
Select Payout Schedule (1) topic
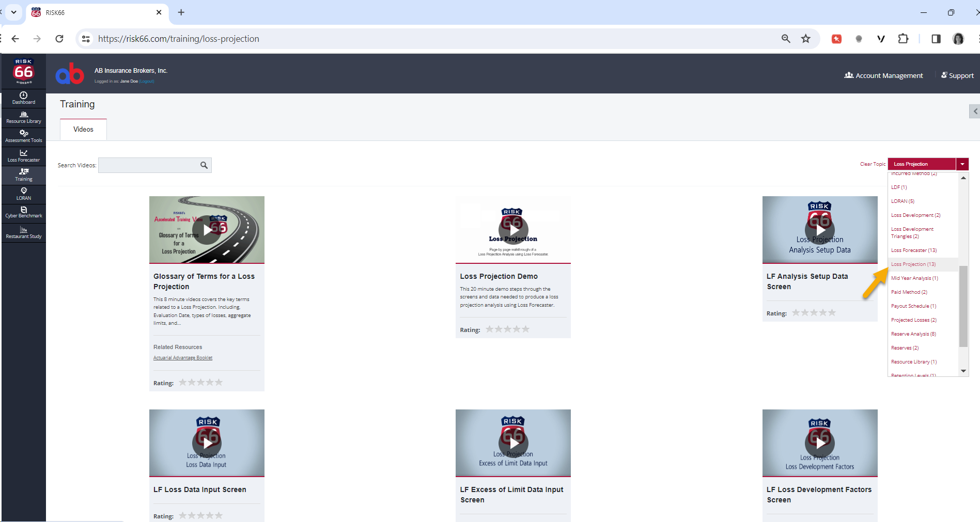tap(913, 306)
